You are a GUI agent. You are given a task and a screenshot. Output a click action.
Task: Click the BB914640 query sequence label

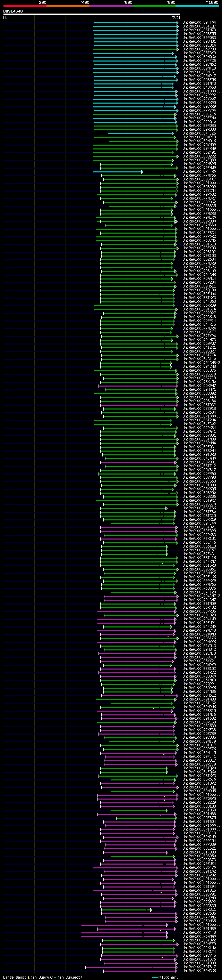(x=13, y=11)
